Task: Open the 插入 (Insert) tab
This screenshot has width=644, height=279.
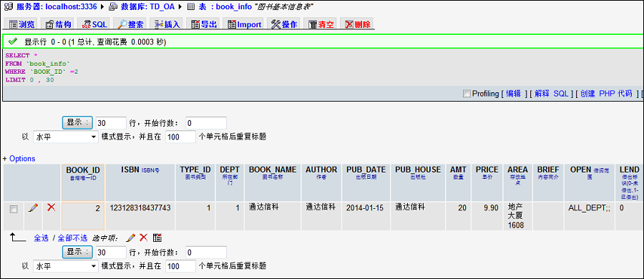Action: pos(167,24)
